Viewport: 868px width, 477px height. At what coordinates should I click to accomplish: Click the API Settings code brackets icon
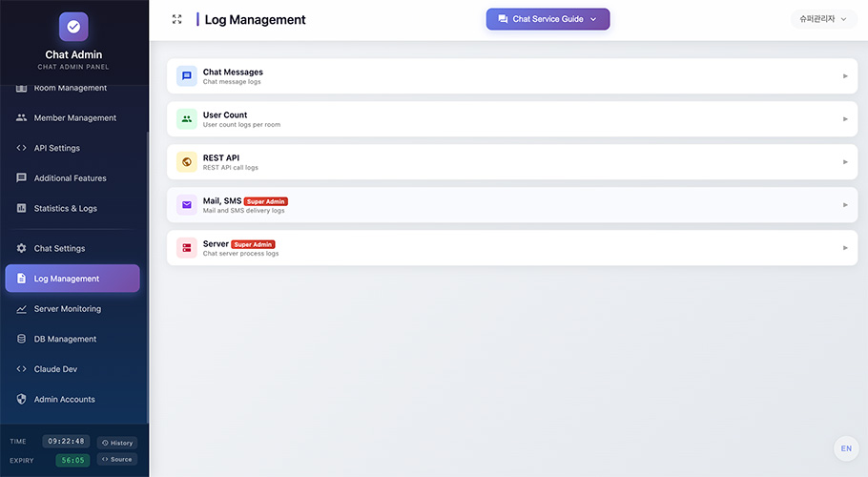coord(21,148)
